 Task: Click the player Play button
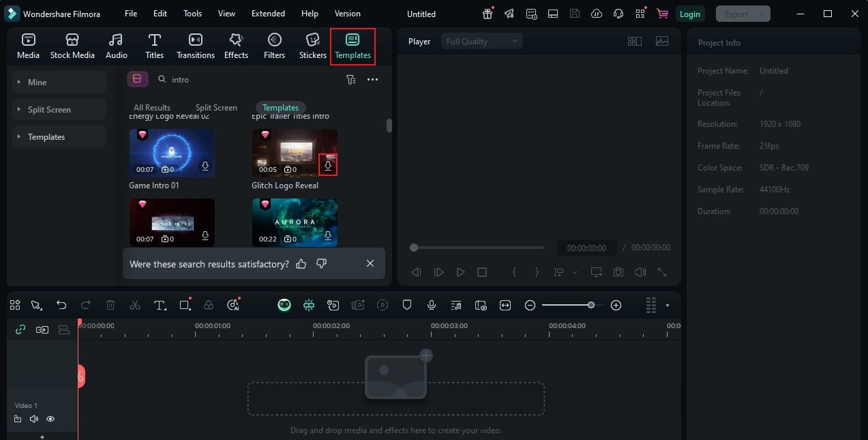[460, 272]
